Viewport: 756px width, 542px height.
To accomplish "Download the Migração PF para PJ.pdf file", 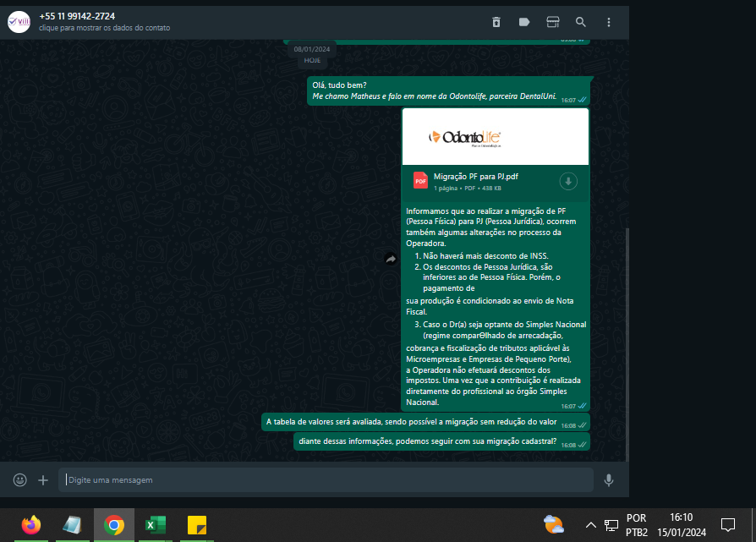I will (x=568, y=181).
